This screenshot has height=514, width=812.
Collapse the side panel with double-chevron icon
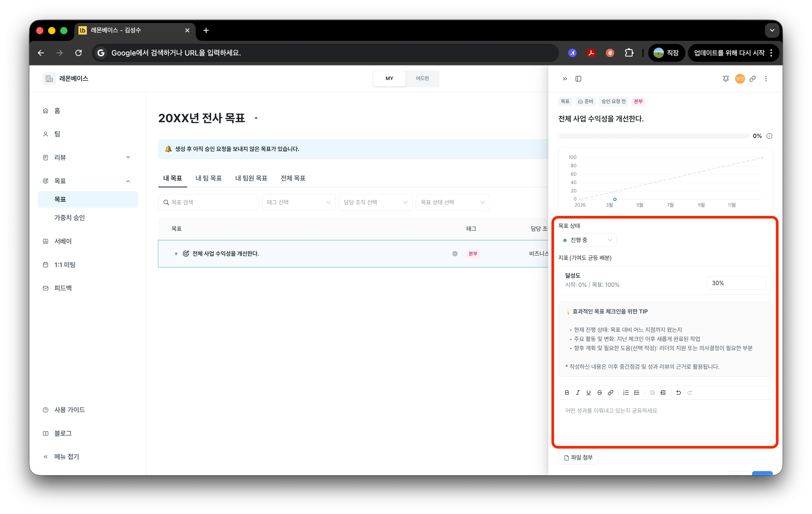[x=565, y=79]
